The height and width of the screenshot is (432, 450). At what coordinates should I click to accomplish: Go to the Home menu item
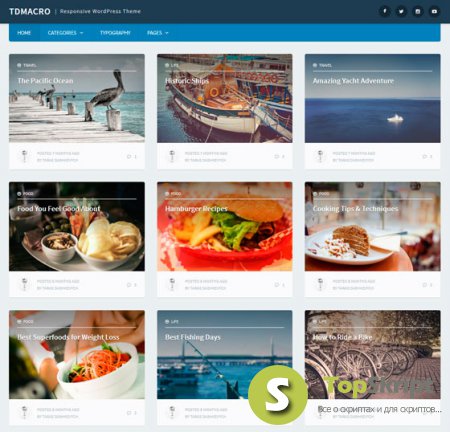(x=24, y=33)
